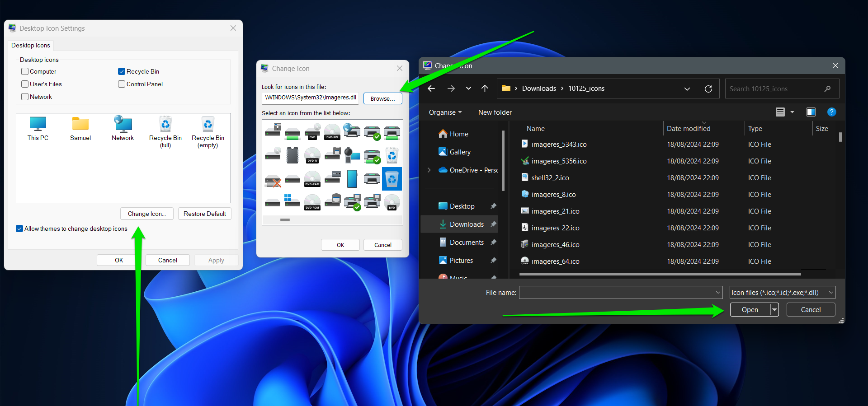Uncheck the Recycle Bin checkbox
The image size is (868, 406).
pos(121,71)
